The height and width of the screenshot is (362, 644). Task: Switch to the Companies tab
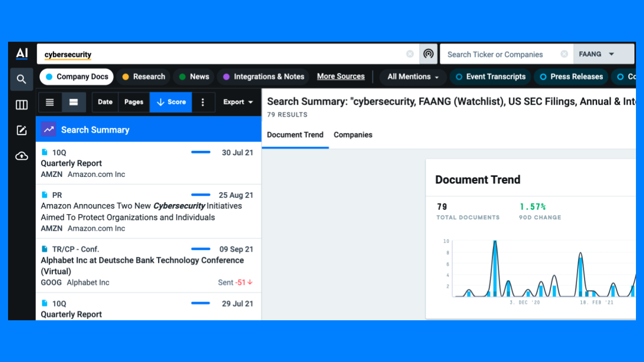[353, 135]
